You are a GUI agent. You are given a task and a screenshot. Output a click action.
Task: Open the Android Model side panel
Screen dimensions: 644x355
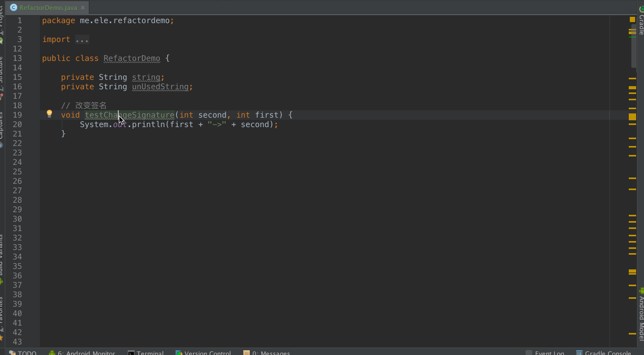point(641,315)
